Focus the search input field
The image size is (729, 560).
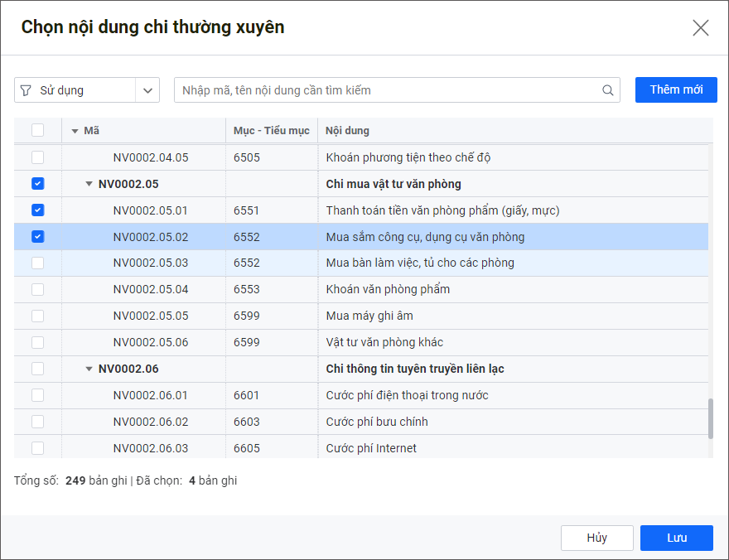[389, 90]
